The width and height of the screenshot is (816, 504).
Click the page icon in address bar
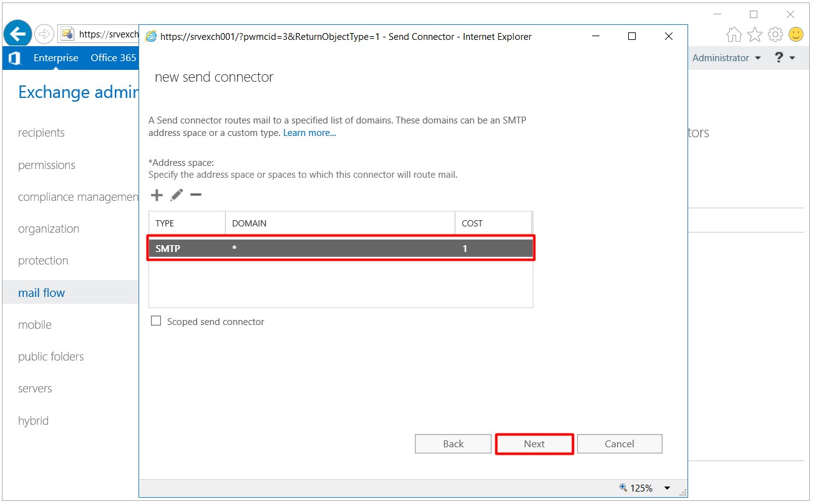click(x=67, y=34)
